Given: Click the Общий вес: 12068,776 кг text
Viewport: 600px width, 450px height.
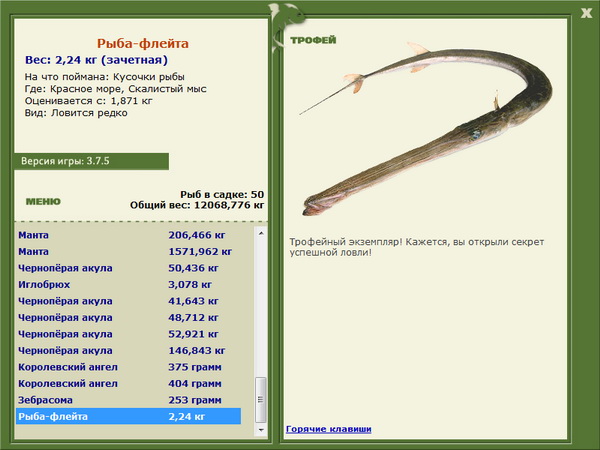Looking at the screenshot, I should point(197,205).
